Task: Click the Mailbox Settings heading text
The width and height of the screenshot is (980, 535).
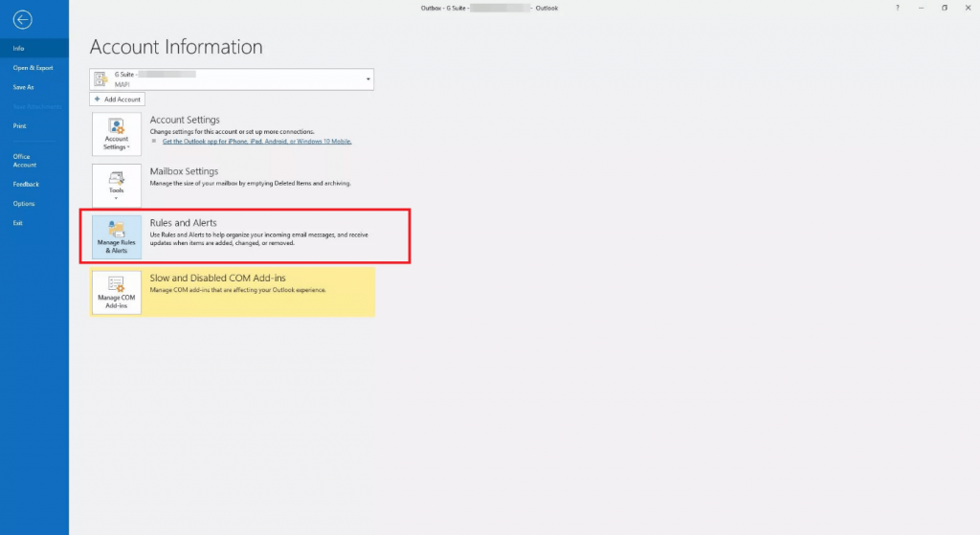Action: 184,171
